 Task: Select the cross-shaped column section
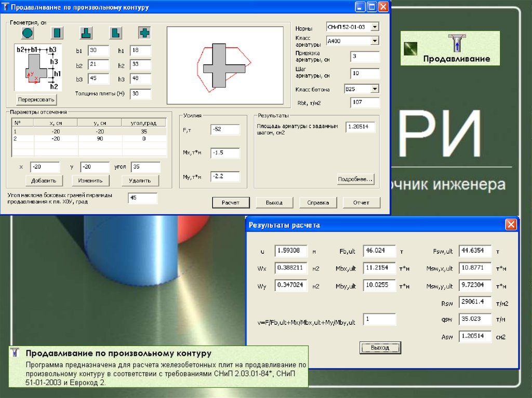[144, 33]
